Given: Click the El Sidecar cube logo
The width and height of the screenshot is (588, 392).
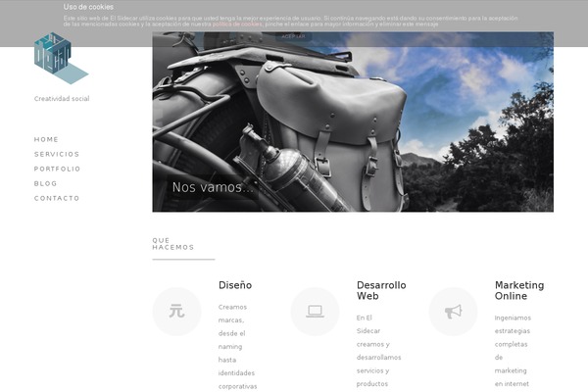Looking at the screenshot, I should tap(61, 58).
